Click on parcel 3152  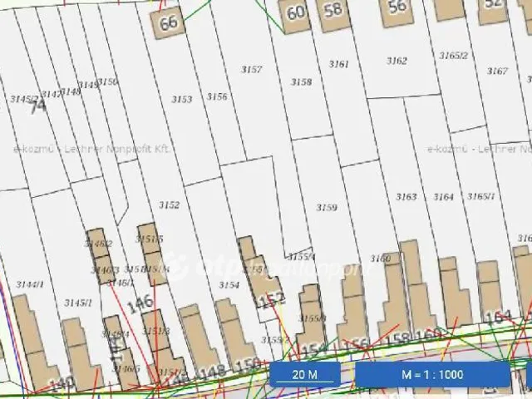[169, 204]
